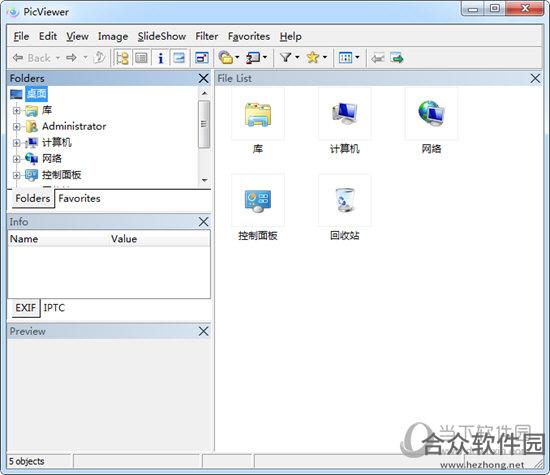Open the File menu
Image resolution: width=550 pixels, height=475 pixels.
21,36
